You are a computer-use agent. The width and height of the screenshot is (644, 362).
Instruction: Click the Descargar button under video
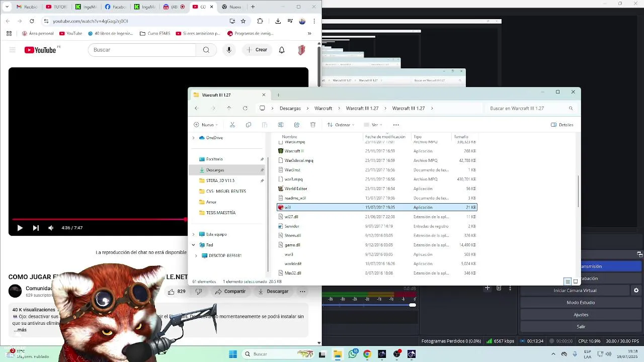pyautogui.click(x=273, y=291)
